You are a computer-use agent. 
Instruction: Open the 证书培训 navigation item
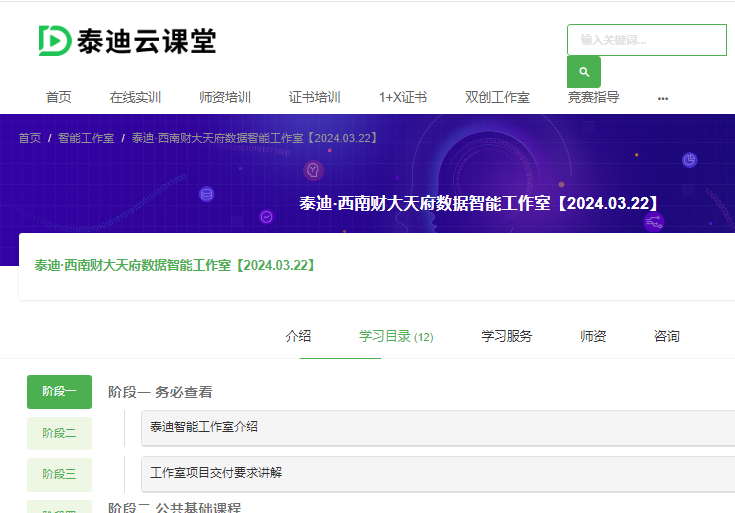315,97
